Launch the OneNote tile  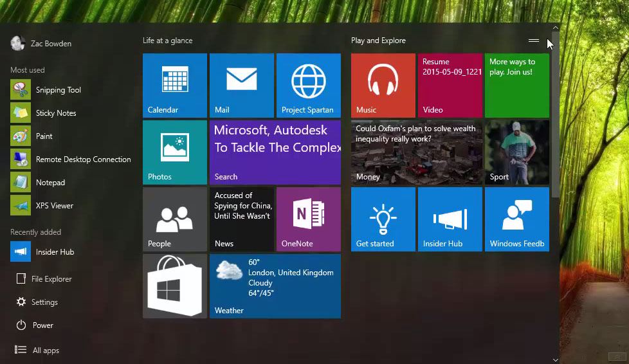tap(309, 219)
